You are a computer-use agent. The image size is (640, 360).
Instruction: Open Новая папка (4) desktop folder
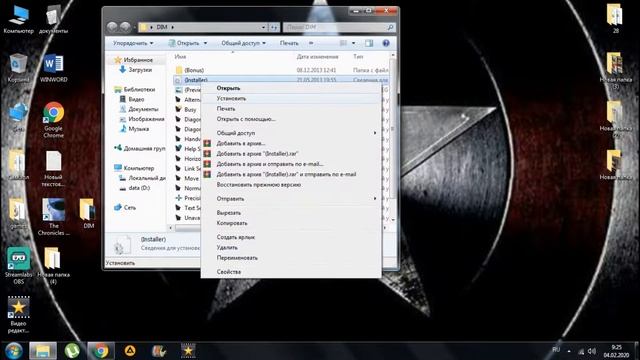(x=53, y=266)
